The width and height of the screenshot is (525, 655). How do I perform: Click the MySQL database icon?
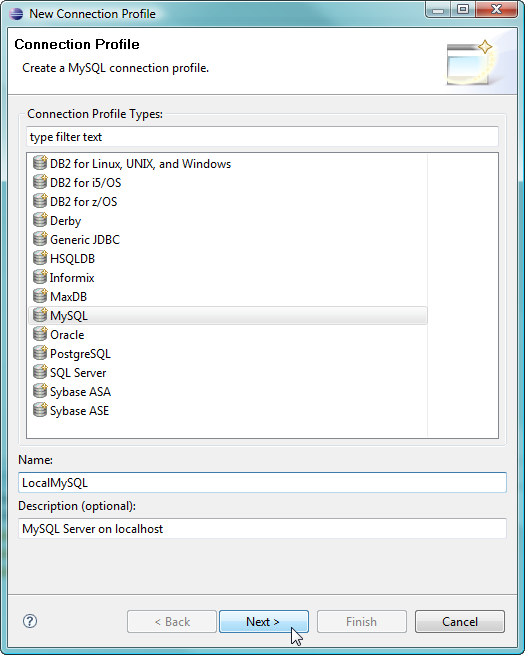coord(40,315)
